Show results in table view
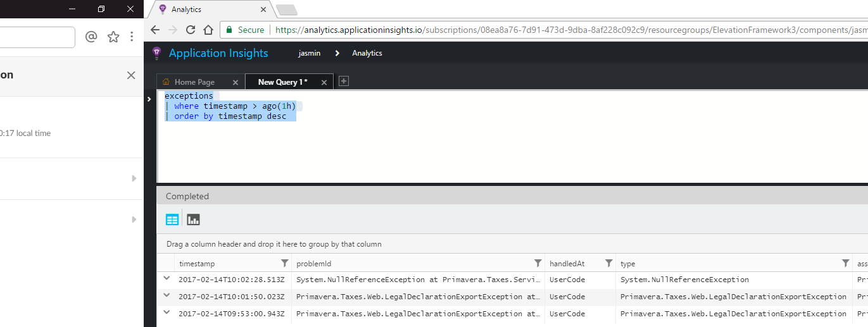 tap(172, 219)
